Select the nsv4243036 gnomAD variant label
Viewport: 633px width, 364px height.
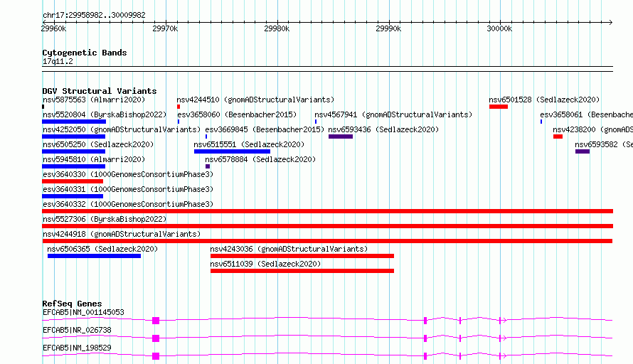point(289,249)
